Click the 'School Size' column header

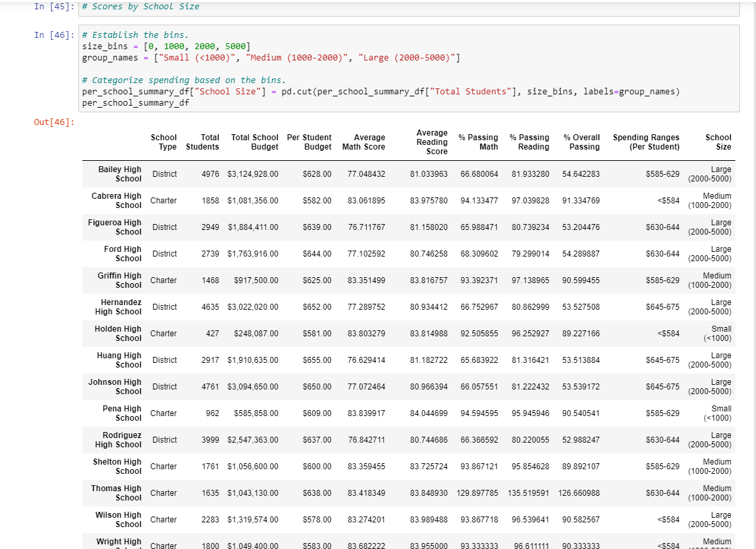pos(718,142)
